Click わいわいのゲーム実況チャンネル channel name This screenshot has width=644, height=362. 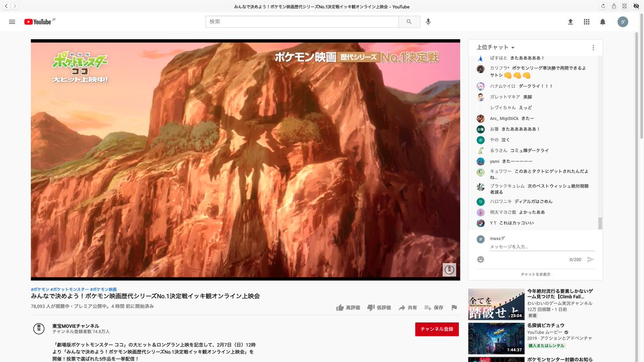pos(560,303)
